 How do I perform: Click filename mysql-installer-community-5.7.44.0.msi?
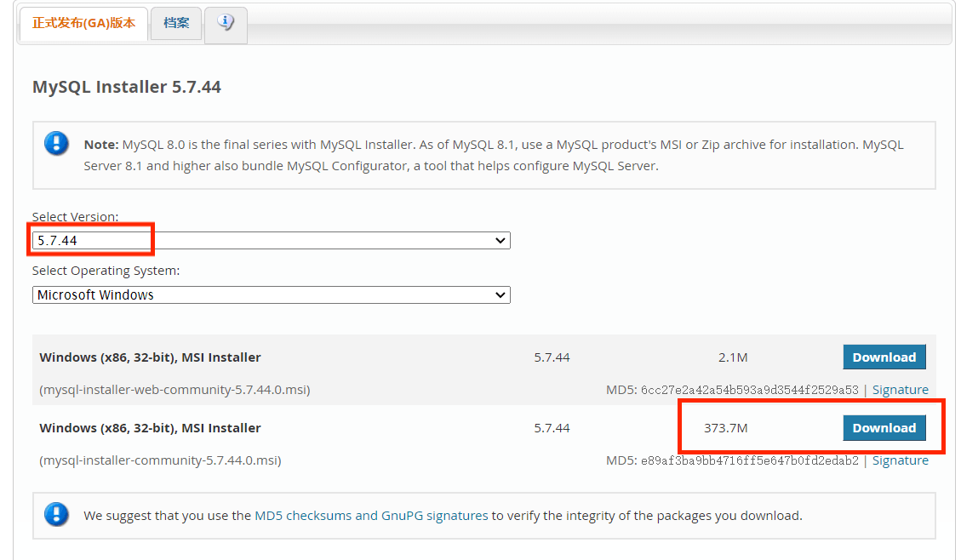click(x=160, y=460)
